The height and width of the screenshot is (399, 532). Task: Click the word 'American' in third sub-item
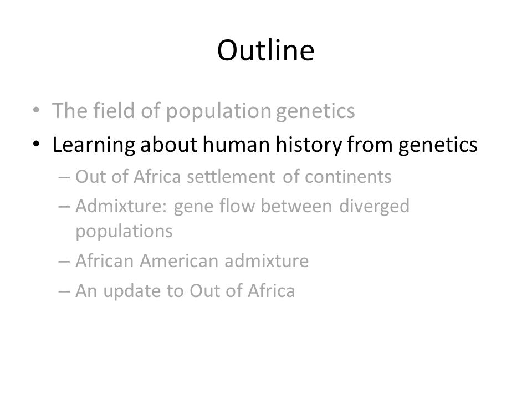click(178, 261)
